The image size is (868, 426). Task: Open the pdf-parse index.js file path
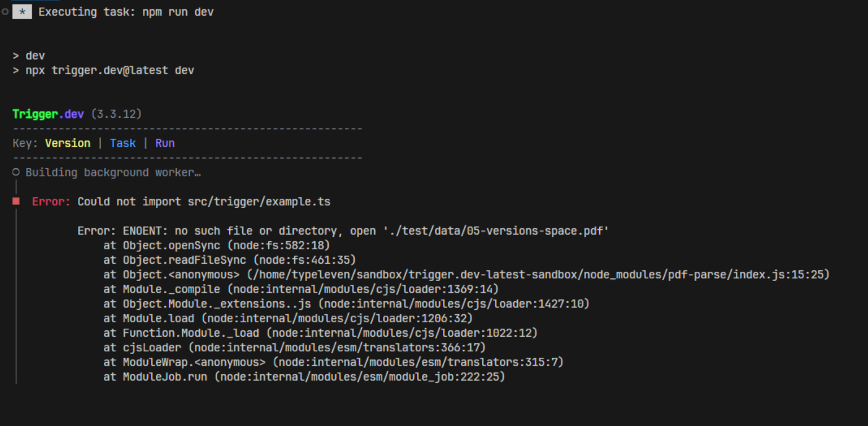(x=538, y=275)
